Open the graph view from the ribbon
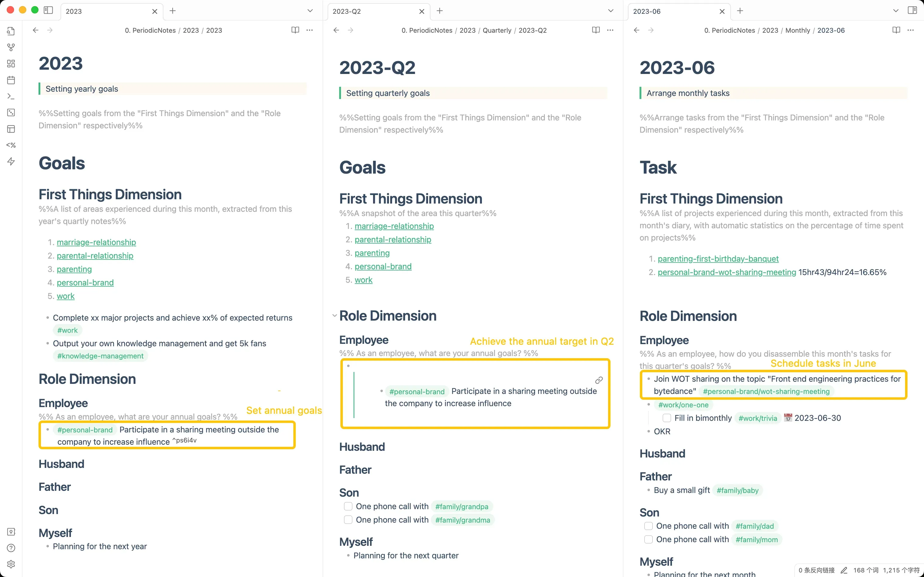The height and width of the screenshot is (577, 924). (x=11, y=47)
